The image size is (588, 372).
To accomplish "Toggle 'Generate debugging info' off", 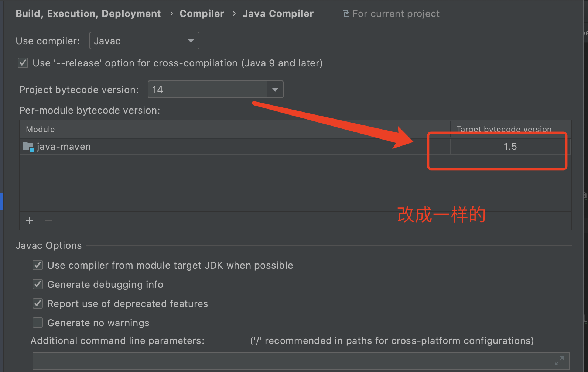I will tap(37, 284).
